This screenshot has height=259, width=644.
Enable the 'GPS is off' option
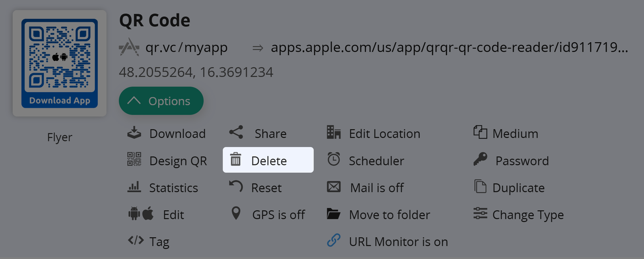point(278,215)
